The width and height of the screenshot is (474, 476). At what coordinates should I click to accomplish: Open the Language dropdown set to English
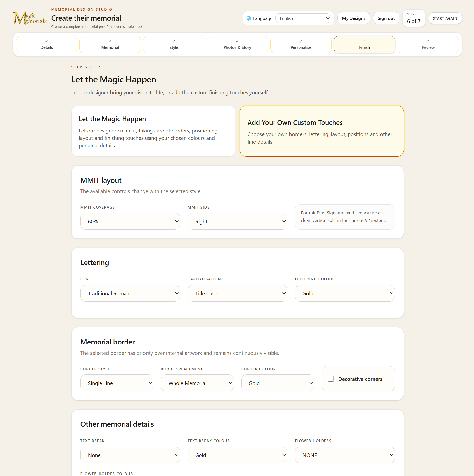pos(303,18)
